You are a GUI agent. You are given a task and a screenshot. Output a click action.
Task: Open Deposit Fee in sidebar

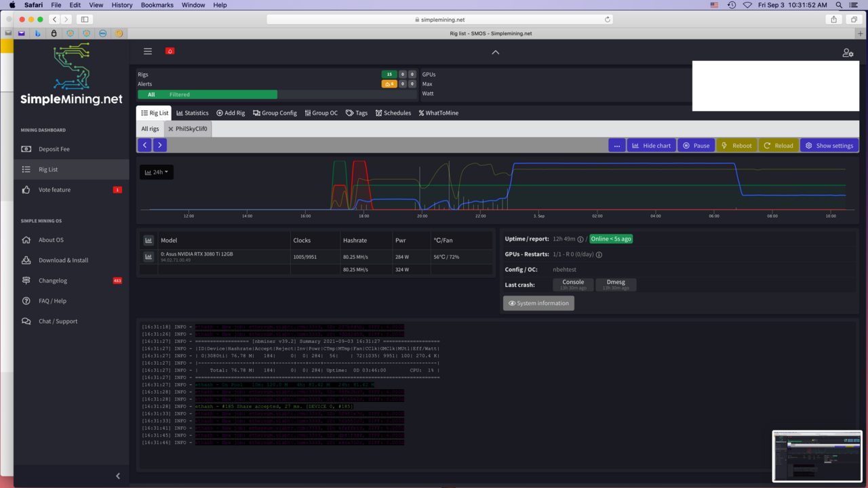(x=71, y=149)
